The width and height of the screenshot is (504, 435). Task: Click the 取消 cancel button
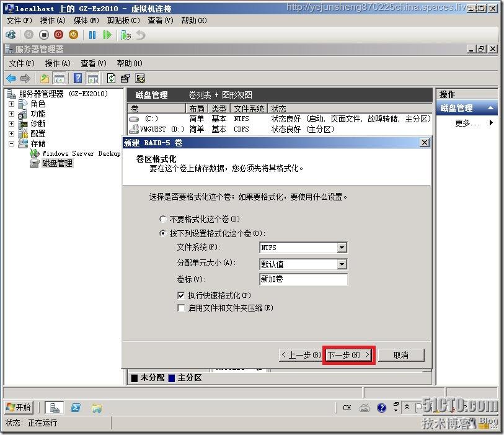pyautogui.click(x=401, y=355)
